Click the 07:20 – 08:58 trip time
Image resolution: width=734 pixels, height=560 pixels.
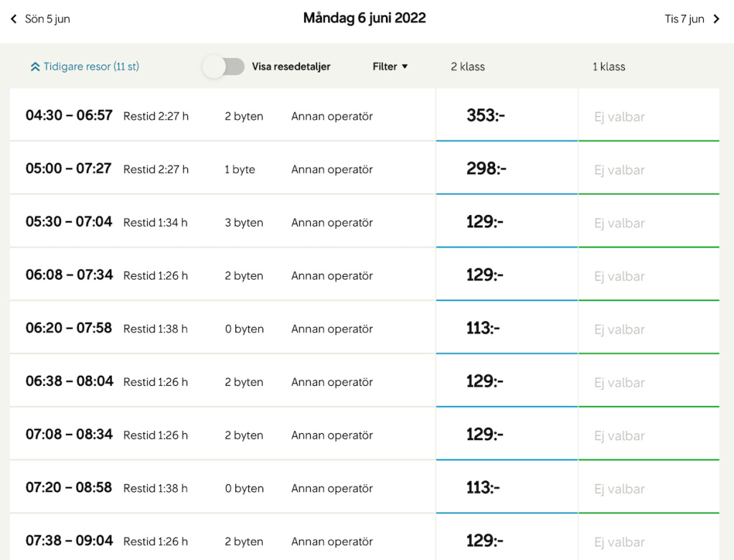(x=69, y=488)
